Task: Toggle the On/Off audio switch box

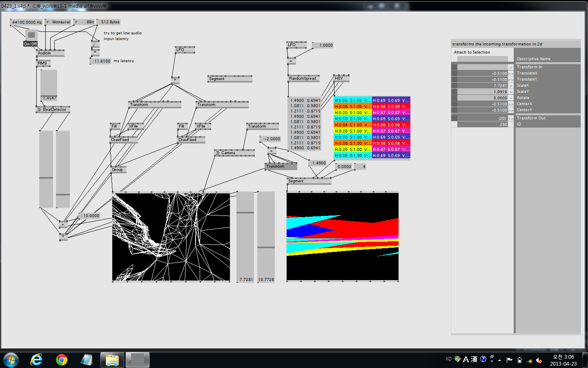Action: [x=31, y=35]
